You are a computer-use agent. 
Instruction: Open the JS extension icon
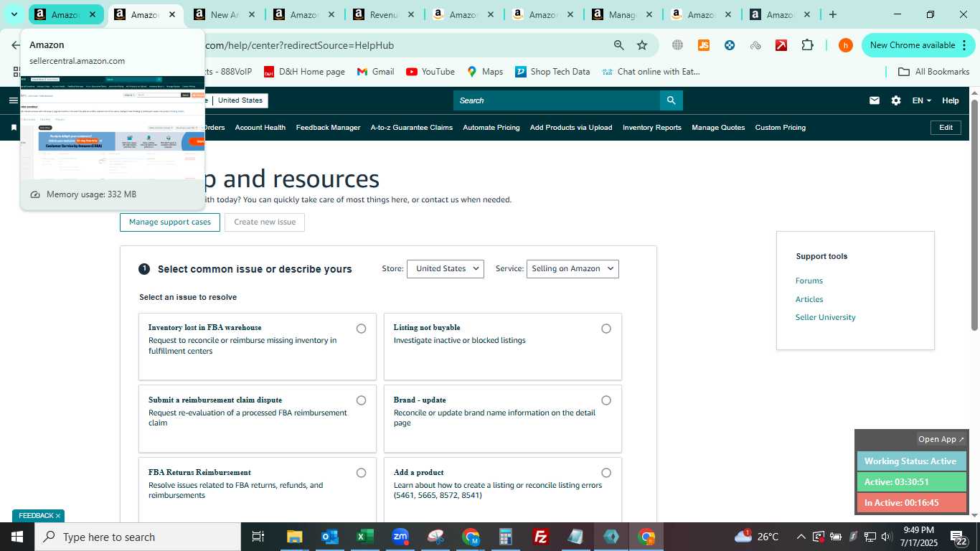pyautogui.click(x=703, y=45)
